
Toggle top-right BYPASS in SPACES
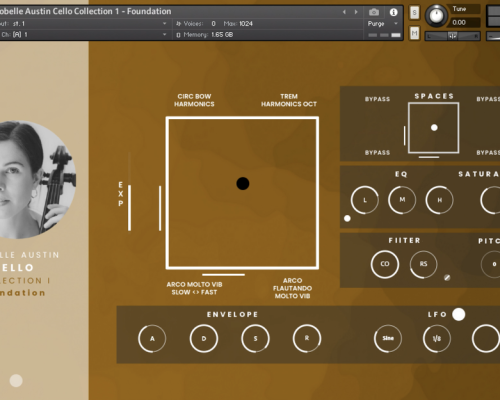tap(488, 99)
